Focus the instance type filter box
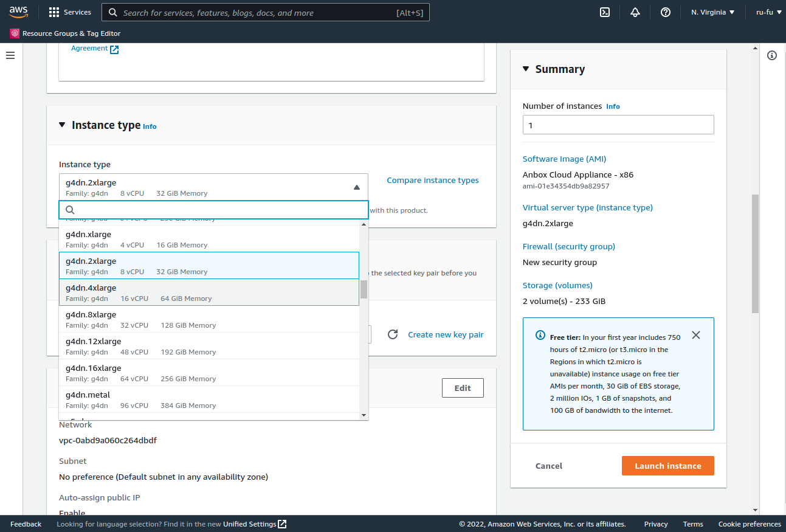 [214, 210]
